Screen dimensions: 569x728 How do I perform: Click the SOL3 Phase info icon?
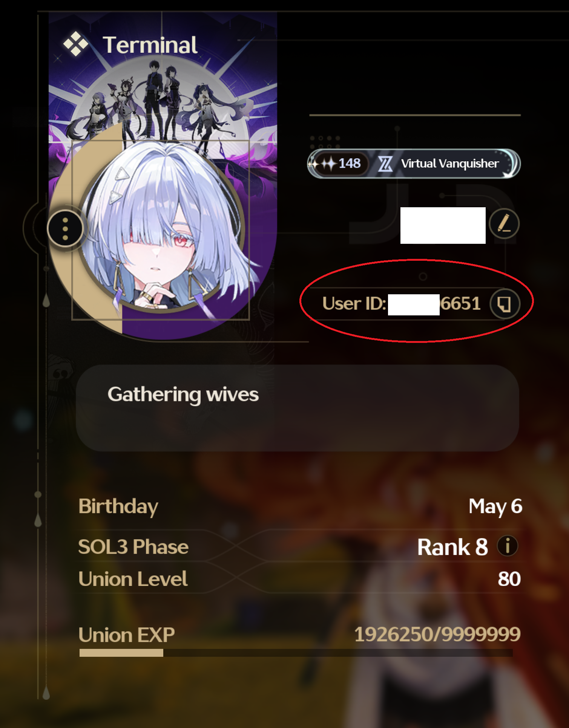(508, 546)
